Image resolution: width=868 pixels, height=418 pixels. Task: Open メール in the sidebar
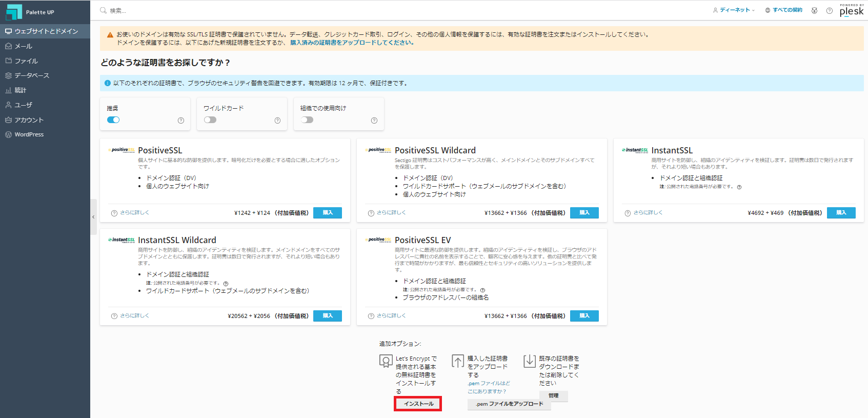(x=45, y=46)
